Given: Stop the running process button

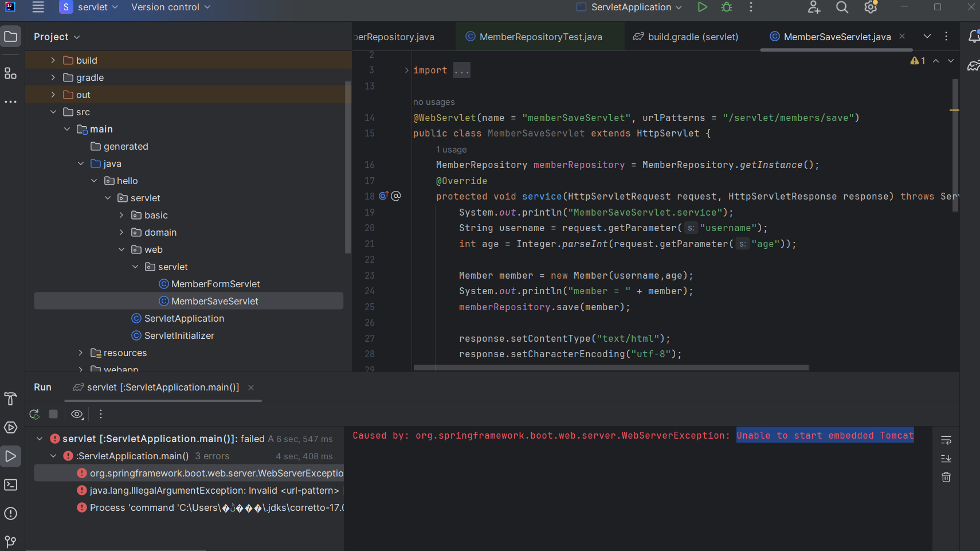Looking at the screenshot, I should (53, 414).
